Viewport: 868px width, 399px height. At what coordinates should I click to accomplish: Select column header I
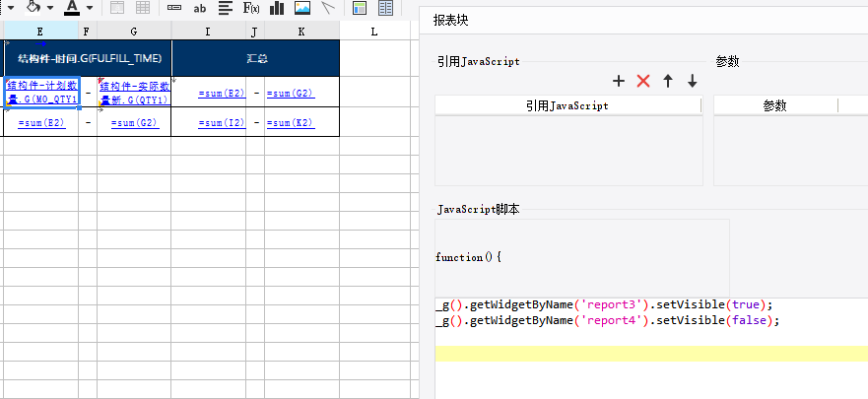click(208, 32)
